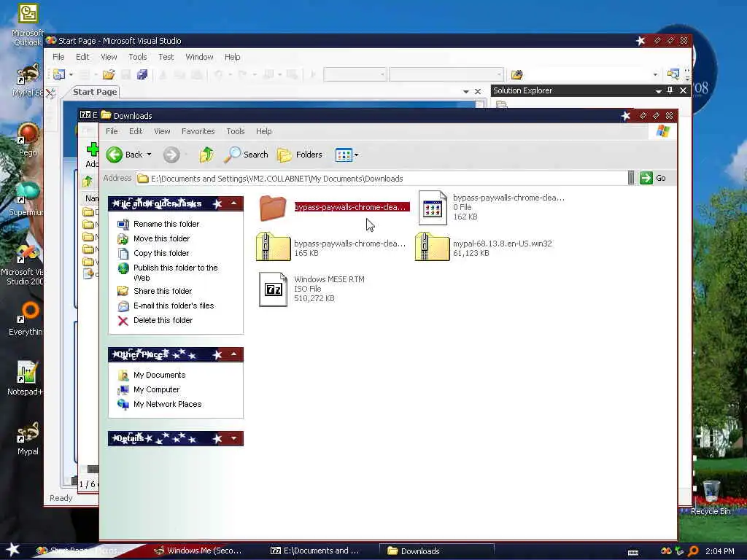
Task: Open the View menu in Downloads window
Action: coord(162,131)
